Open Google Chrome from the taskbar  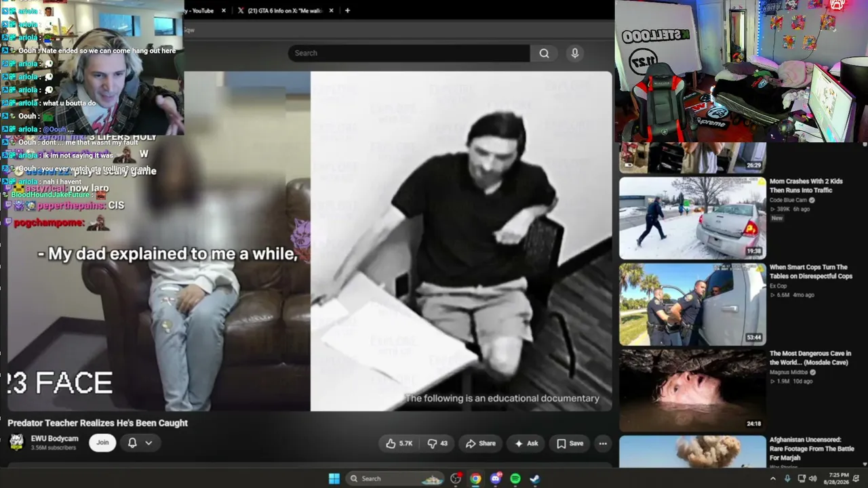(476, 479)
